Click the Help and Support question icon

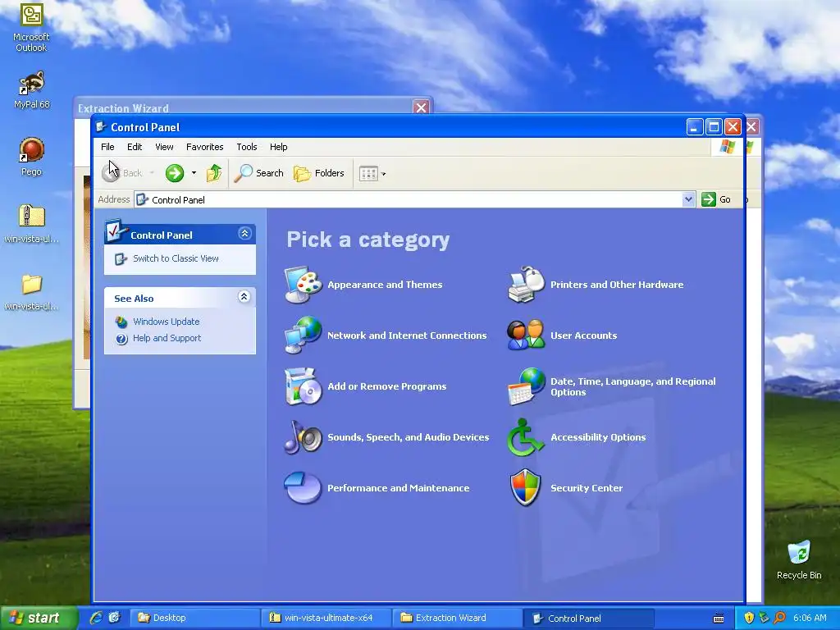[121, 339]
